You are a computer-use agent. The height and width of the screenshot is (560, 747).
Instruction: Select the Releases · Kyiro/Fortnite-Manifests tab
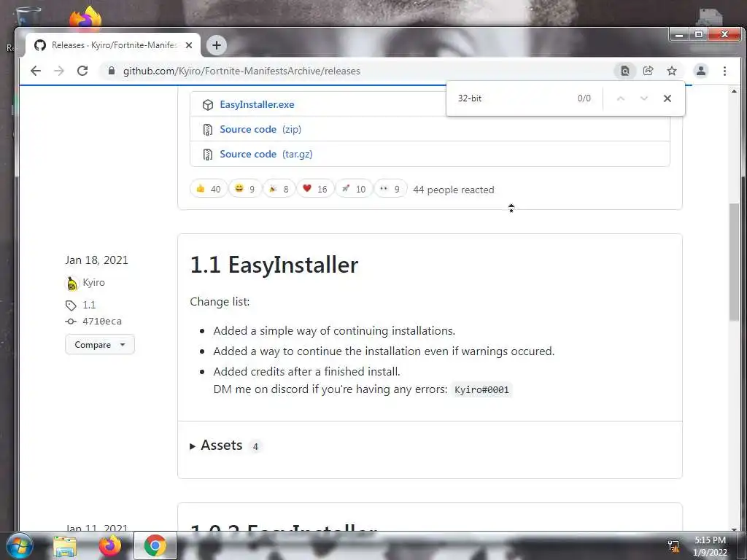tap(113, 45)
